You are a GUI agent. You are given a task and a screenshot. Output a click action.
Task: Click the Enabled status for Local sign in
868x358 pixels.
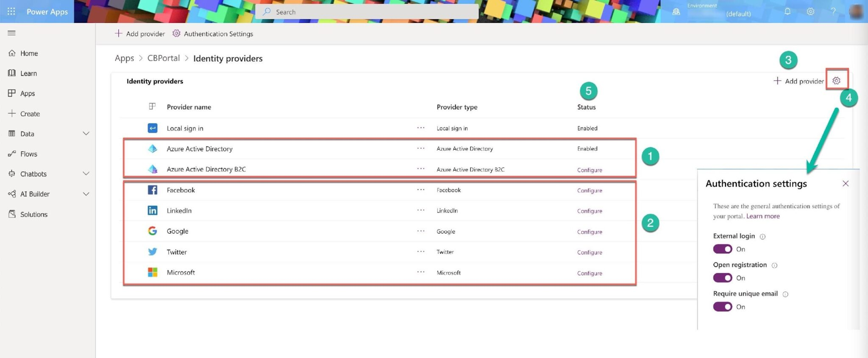tap(587, 128)
